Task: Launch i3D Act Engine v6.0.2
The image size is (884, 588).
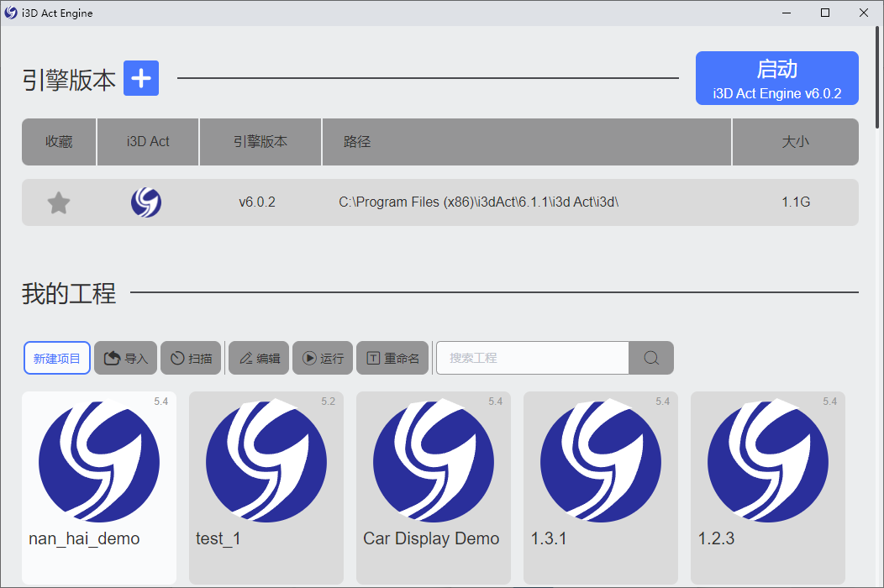Action: click(777, 78)
